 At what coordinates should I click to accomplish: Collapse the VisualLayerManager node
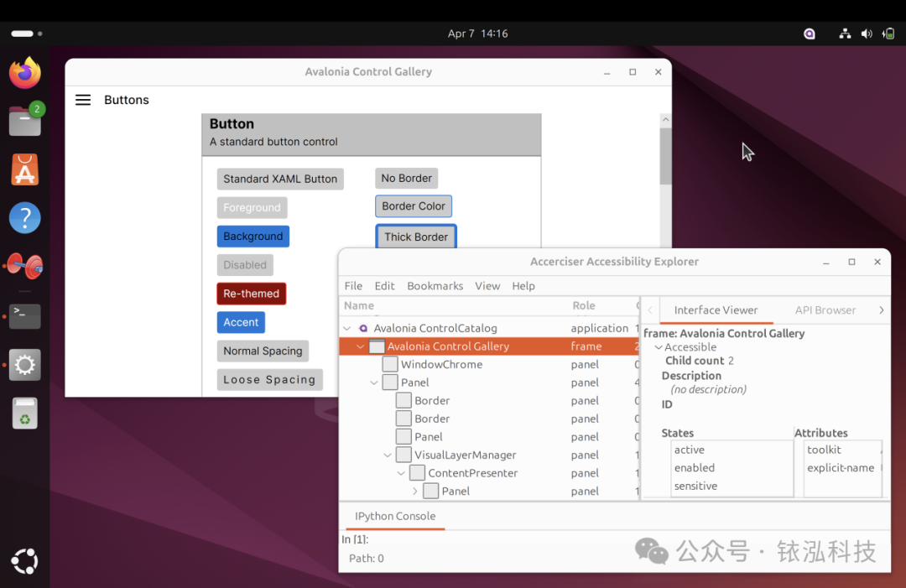pos(388,455)
